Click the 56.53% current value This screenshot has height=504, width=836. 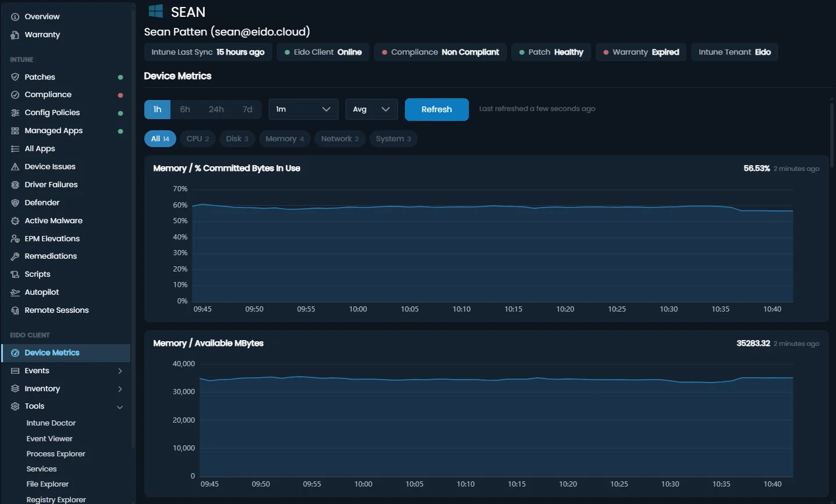tap(756, 169)
